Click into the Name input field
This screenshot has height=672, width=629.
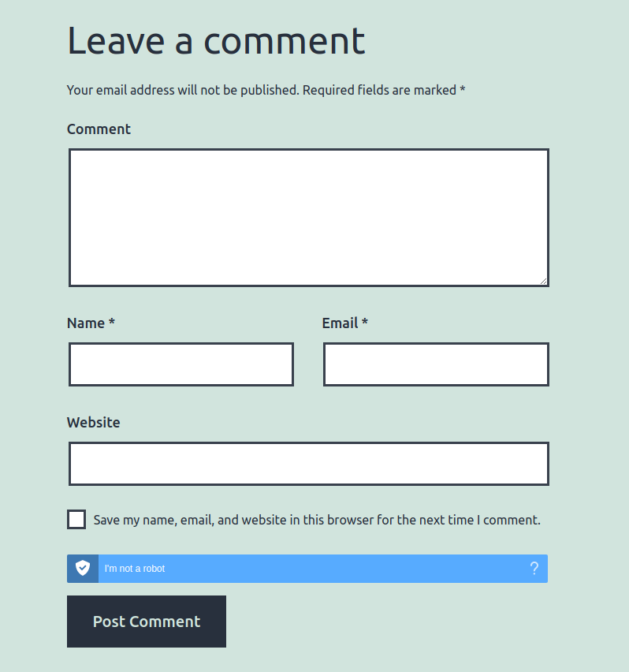(181, 364)
